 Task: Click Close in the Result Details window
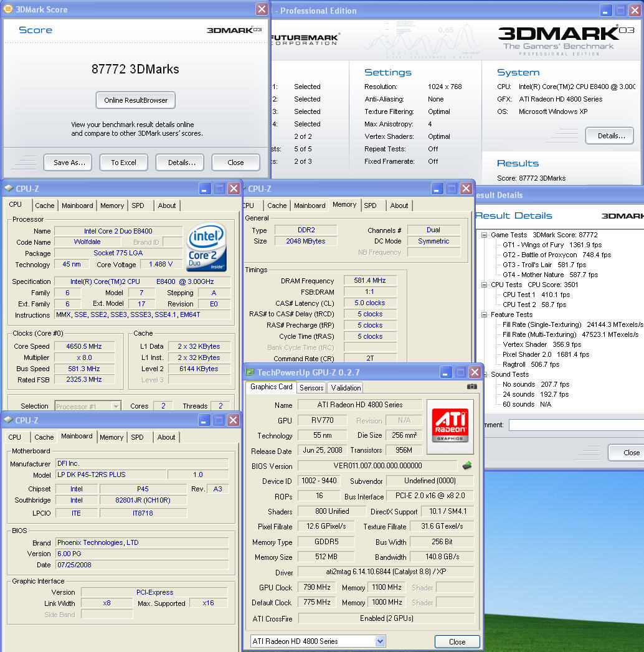pyautogui.click(x=626, y=452)
